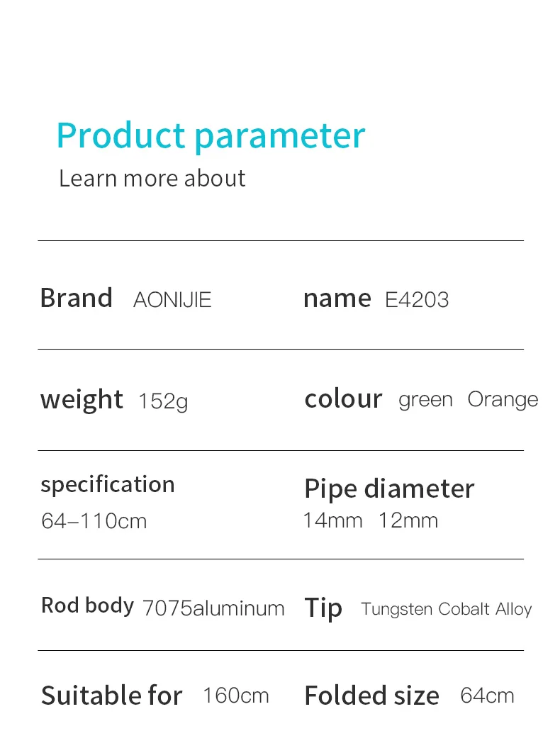Select the E4203 model name
The height and width of the screenshot is (731, 560).
pyautogui.click(x=417, y=300)
